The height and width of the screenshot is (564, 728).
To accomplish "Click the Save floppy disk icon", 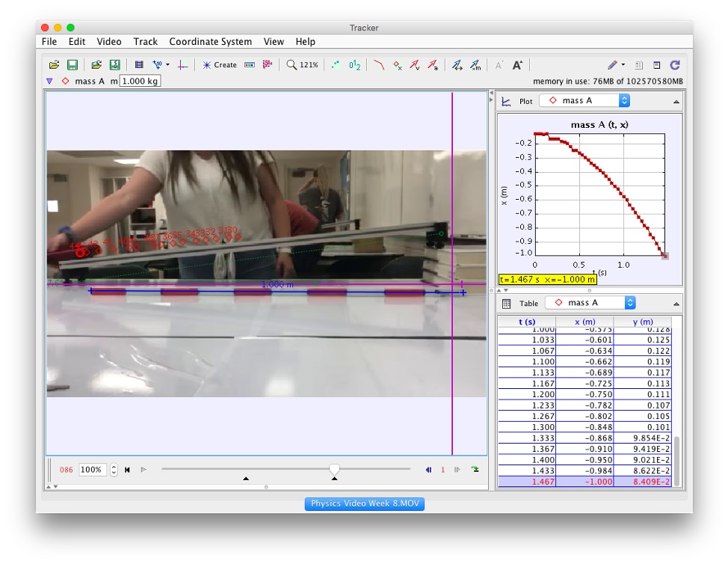I will point(73,65).
